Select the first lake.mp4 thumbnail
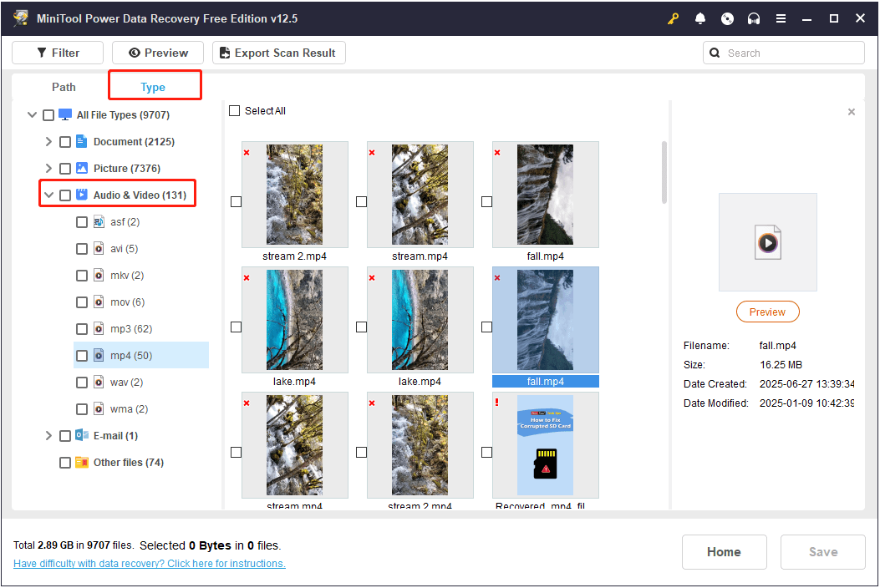 [x=295, y=320]
